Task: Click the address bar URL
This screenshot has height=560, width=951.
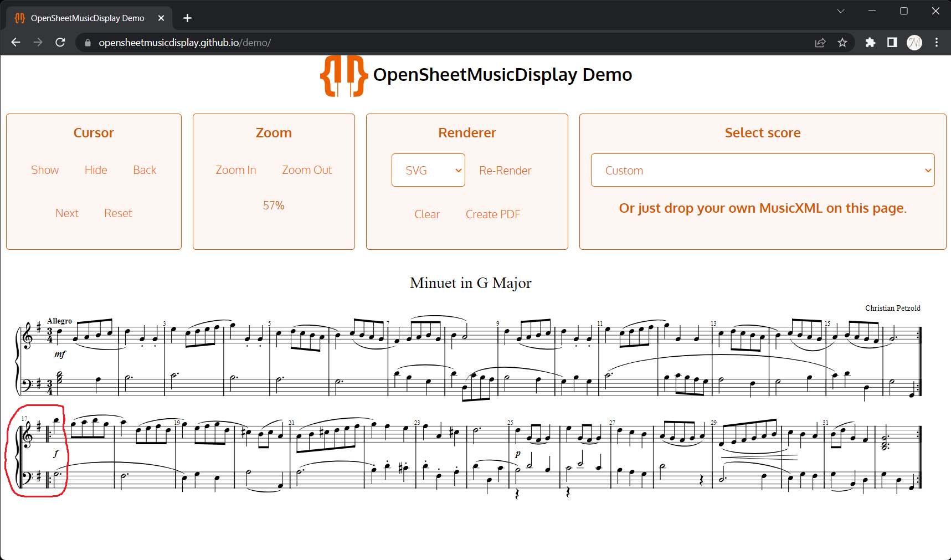Action: tap(184, 42)
